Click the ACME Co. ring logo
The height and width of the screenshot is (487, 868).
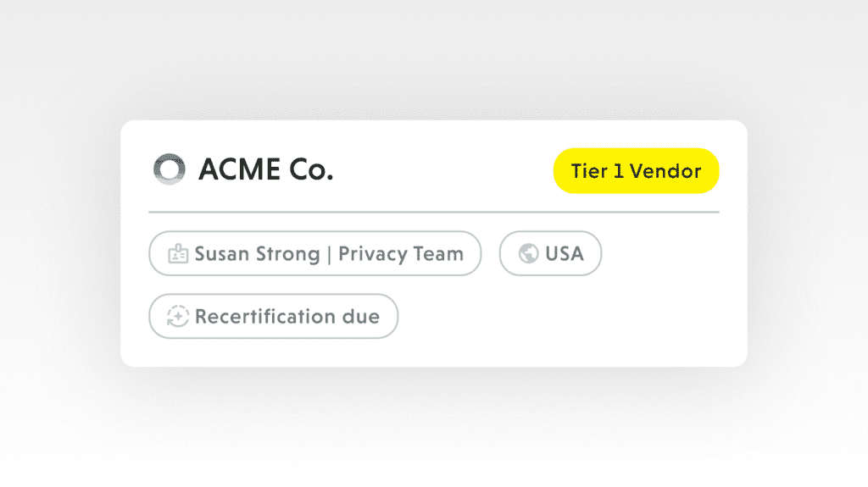(168, 169)
